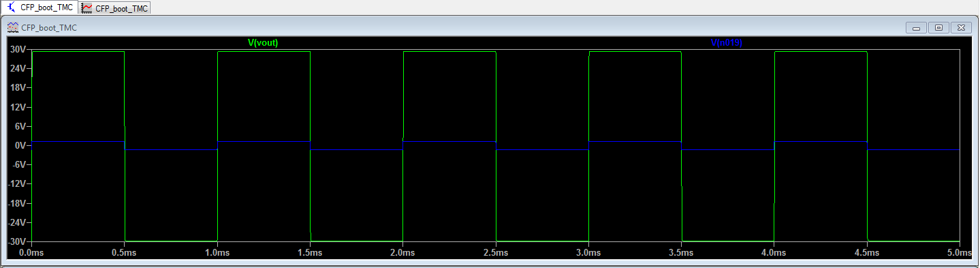Click the -6V vertical axis label
This screenshot has height=268, width=980.
(19, 165)
